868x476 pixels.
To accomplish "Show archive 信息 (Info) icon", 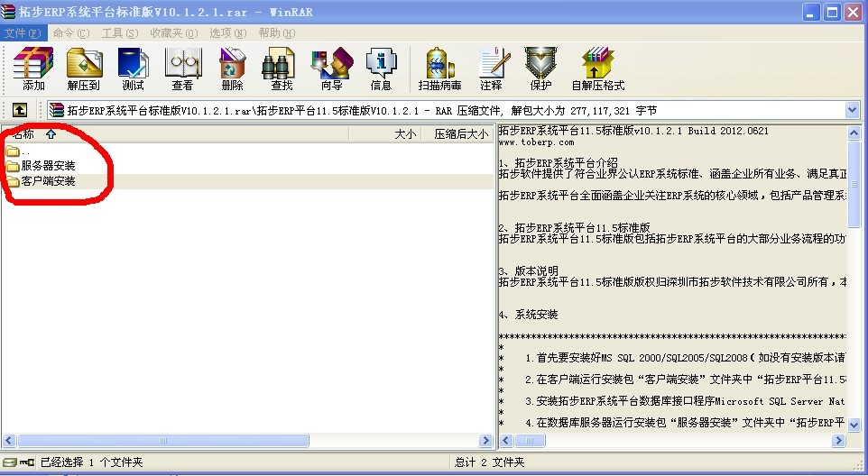I will point(381,69).
